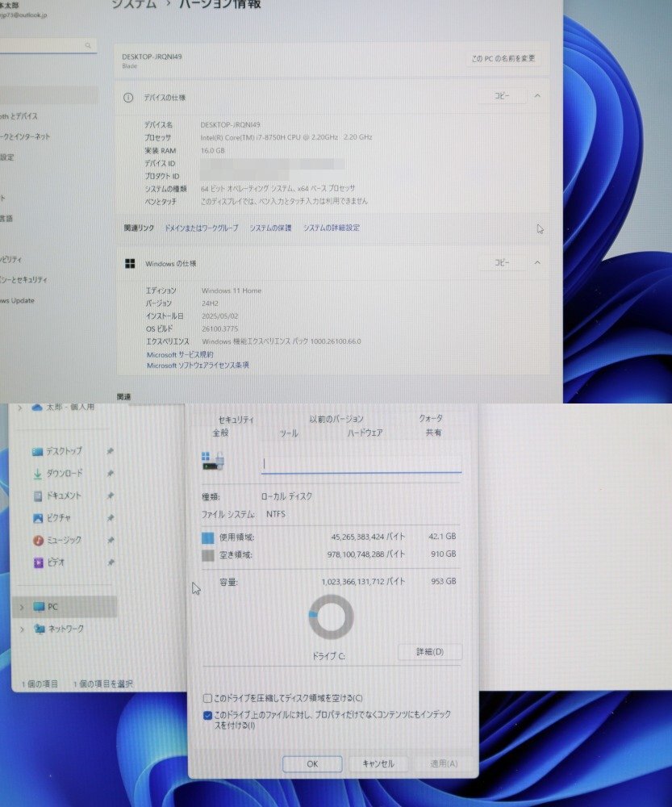
Task: Click the ビデオ video icon
Action: point(38,562)
